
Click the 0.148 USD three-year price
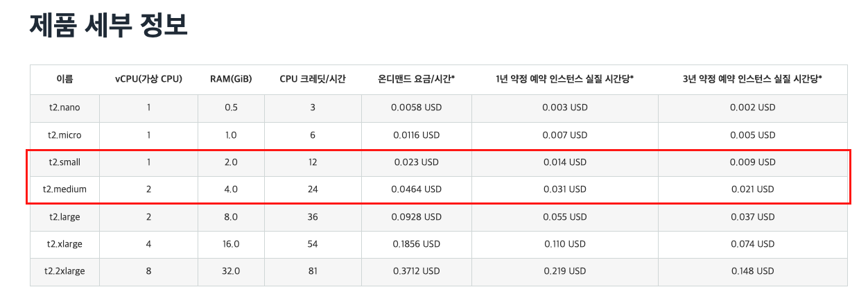click(752, 272)
